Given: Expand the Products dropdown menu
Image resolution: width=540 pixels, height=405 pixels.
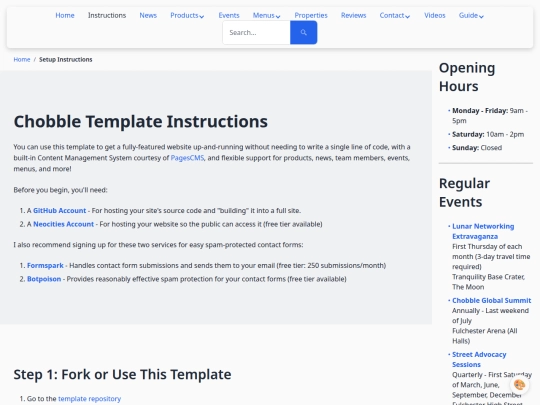Looking at the screenshot, I should (187, 15).
